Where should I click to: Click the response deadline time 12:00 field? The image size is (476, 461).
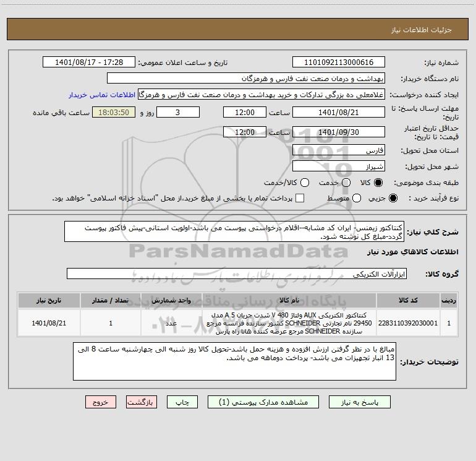click(245, 112)
